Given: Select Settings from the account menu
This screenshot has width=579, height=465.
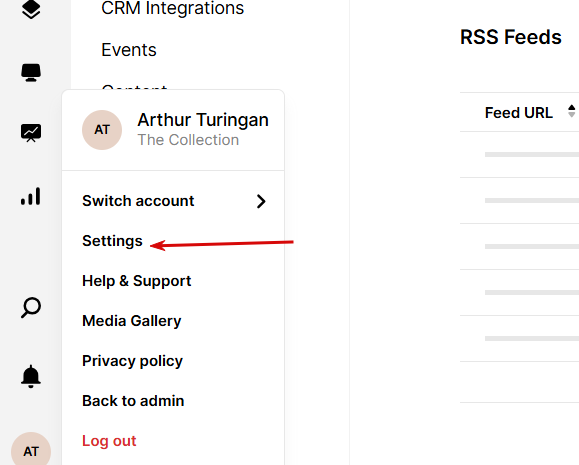Looking at the screenshot, I should tap(112, 241).
